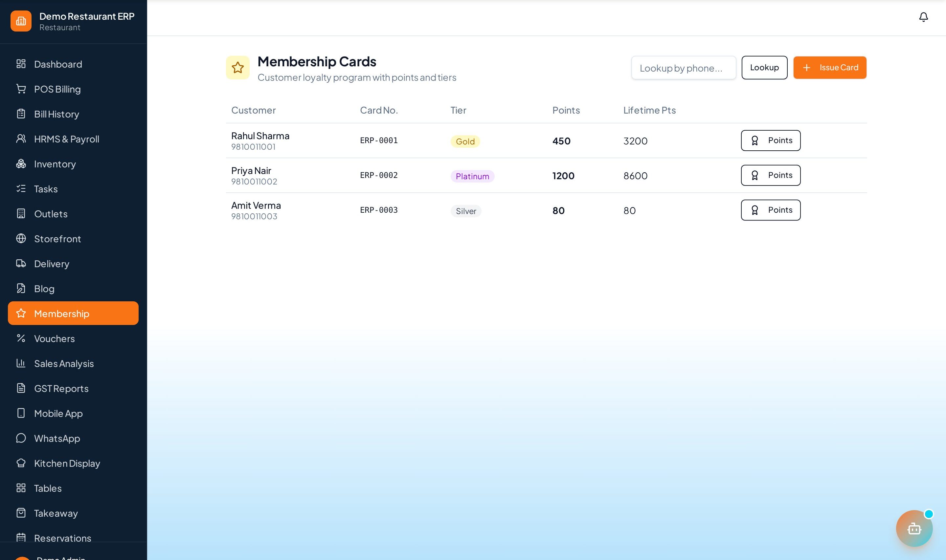Screen dimensions: 946x560
Task: Click the Customer column header
Action: [x=253, y=110]
